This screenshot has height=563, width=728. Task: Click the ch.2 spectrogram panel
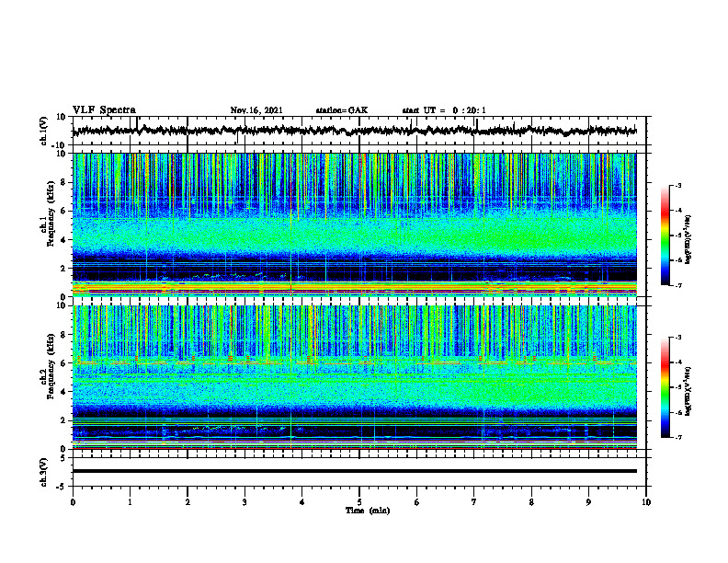click(354, 377)
